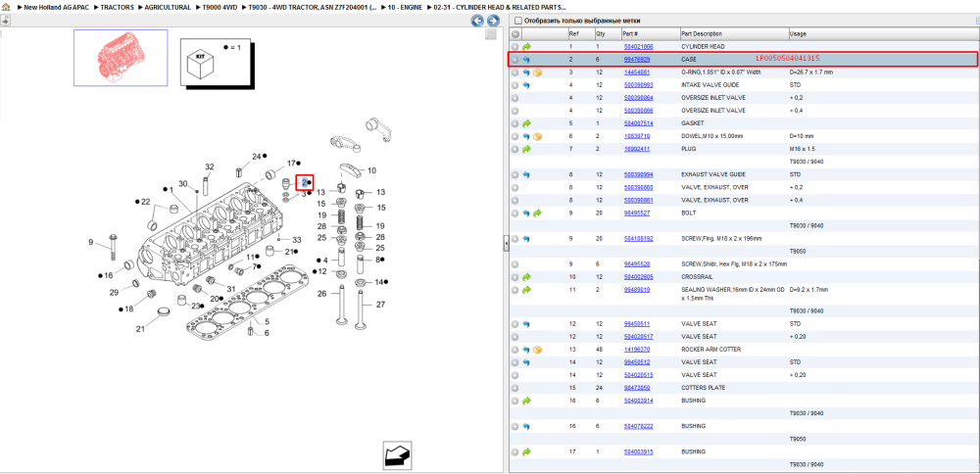Select callout number 10 in the diagram
Viewport: 980px width, 474px height.
click(x=371, y=170)
